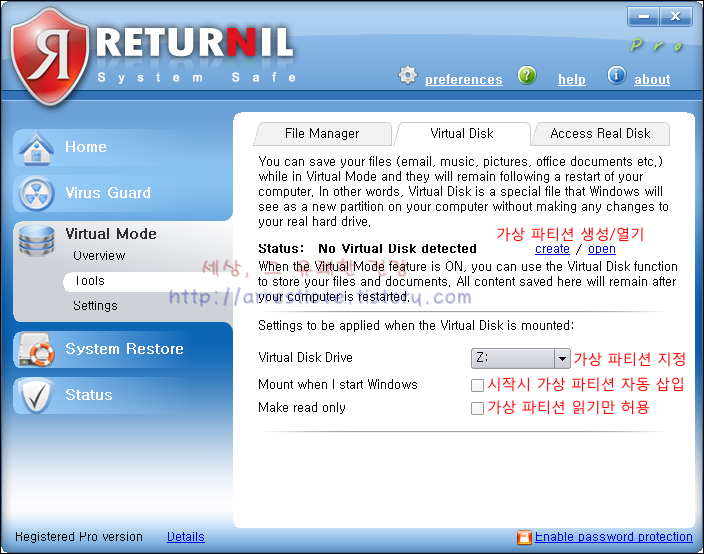Screen dimensions: 704x554
Task: Switch to the File Manager tab
Action: point(322,134)
